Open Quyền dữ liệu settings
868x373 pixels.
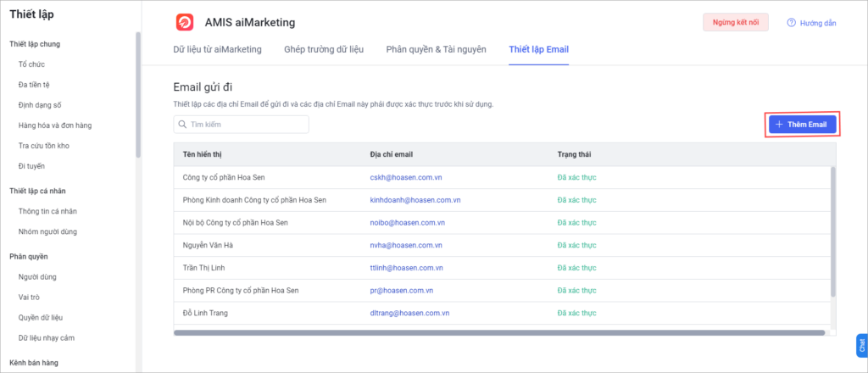tap(41, 318)
